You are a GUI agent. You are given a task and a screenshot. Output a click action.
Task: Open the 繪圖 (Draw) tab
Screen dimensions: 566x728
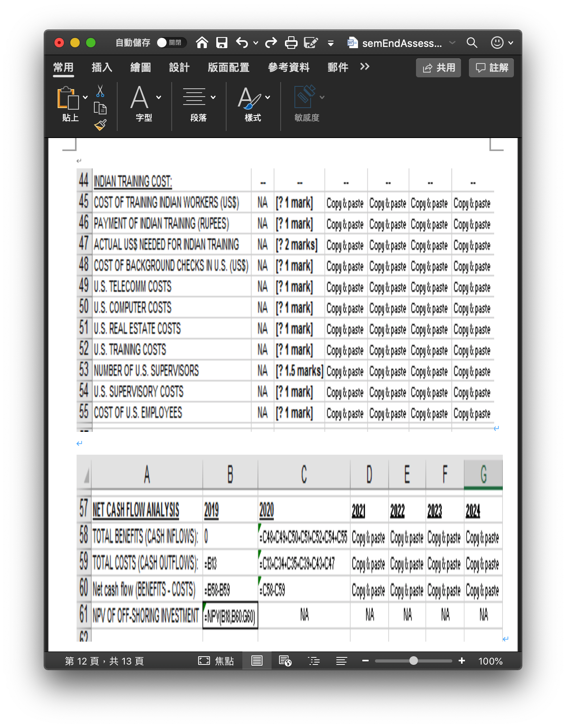coord(141,67)
